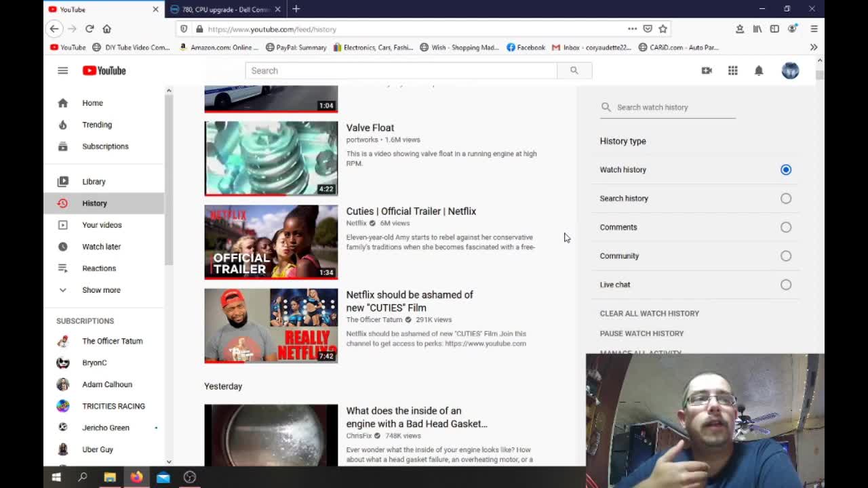
Task: Click the search magnifier button
Action: pos(574,70)
